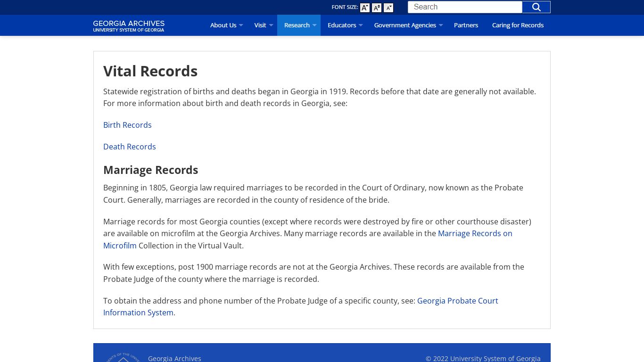Open the Death Records link

[130, 147]
